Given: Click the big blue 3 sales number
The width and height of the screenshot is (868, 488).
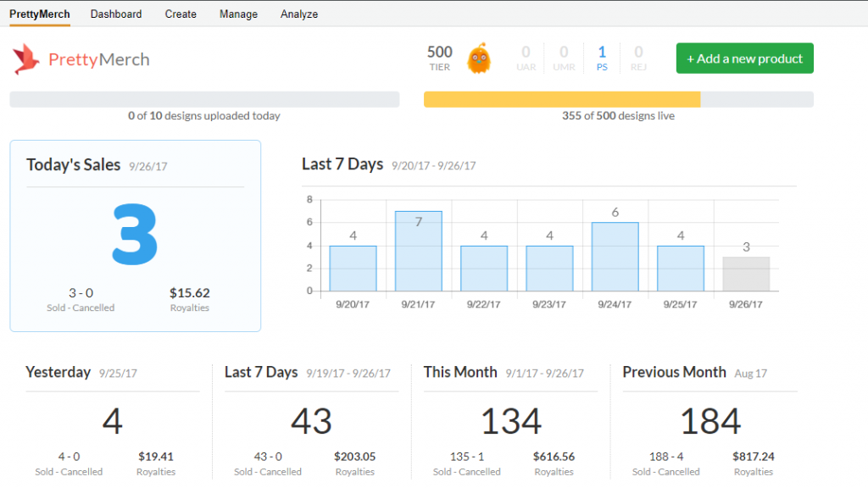Looking at the screenshot, I should 135,234.
